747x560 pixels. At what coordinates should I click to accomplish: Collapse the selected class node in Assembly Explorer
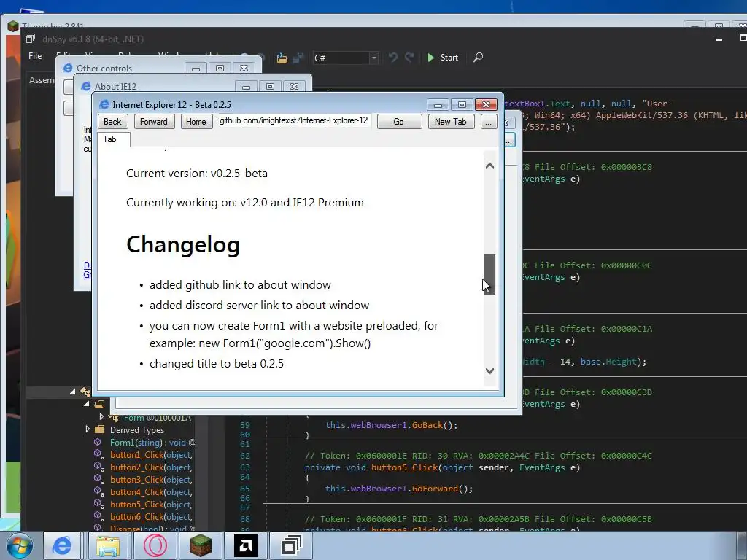click(x=72, y=392)
